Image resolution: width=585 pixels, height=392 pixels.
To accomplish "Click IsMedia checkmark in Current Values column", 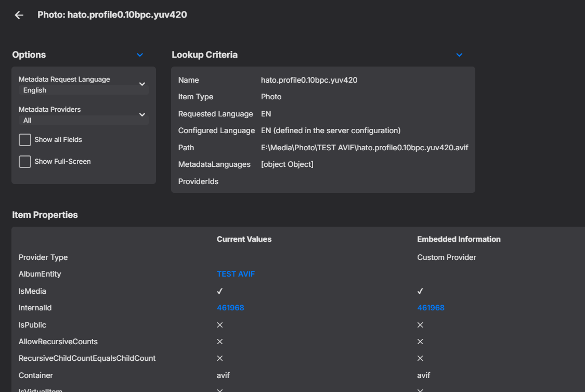I will (x=219, y=291).
